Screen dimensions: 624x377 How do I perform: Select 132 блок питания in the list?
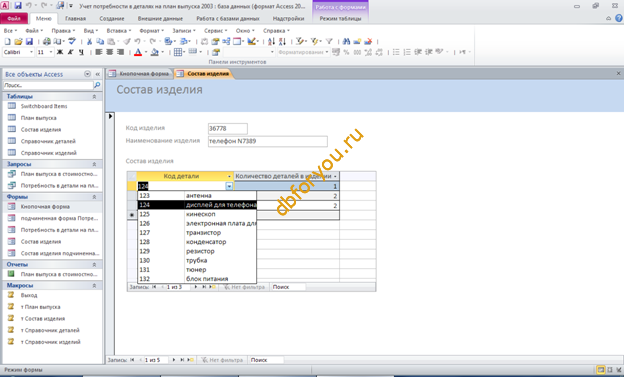pos(197,279)
